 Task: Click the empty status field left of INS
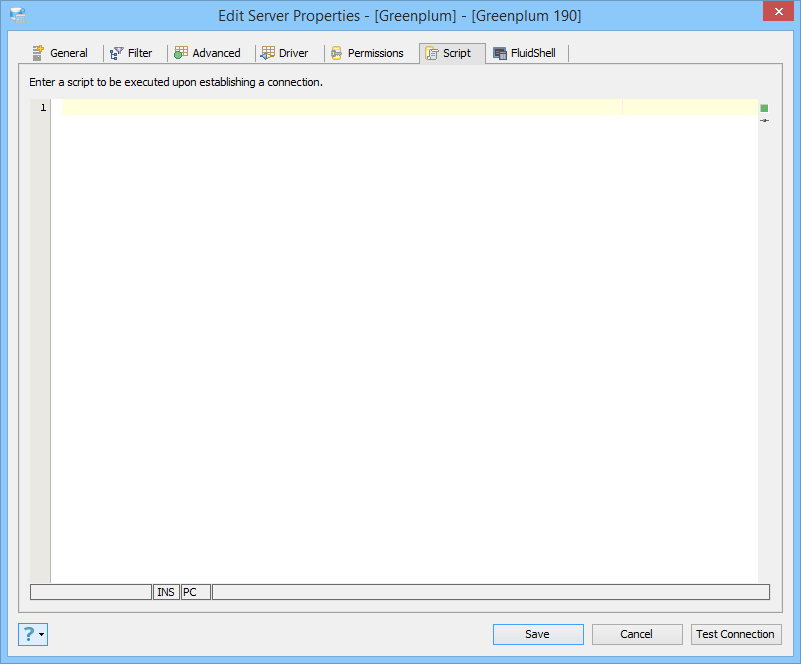91,592
